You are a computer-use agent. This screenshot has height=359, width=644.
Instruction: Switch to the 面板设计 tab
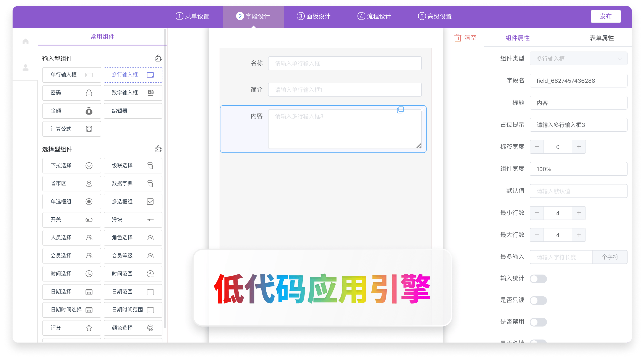(313, 16)
